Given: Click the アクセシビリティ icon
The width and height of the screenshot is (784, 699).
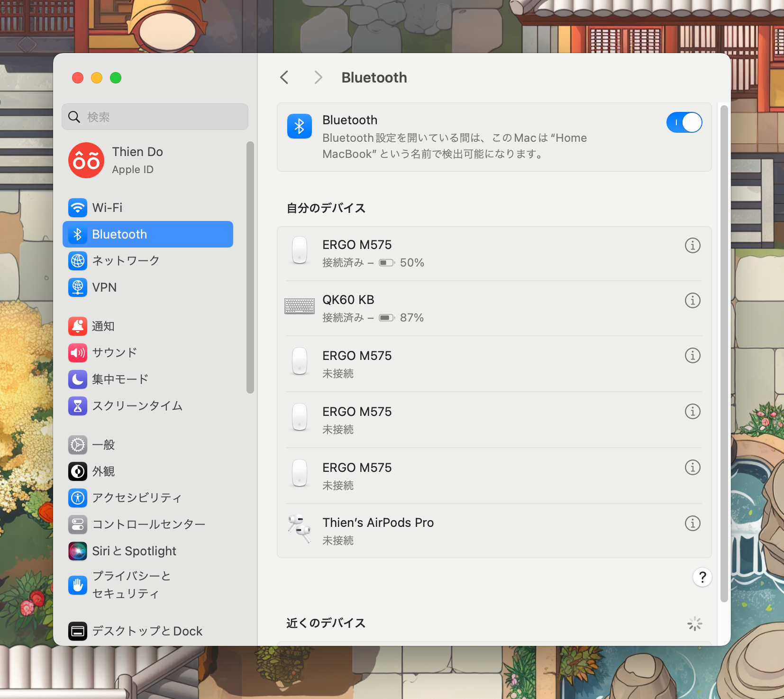Looking at the screenshot, I should point(78,498).
